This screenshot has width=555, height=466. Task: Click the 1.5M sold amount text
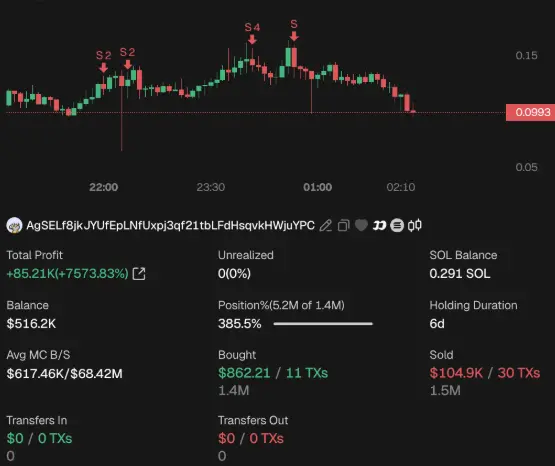click(x=445, y=391)
